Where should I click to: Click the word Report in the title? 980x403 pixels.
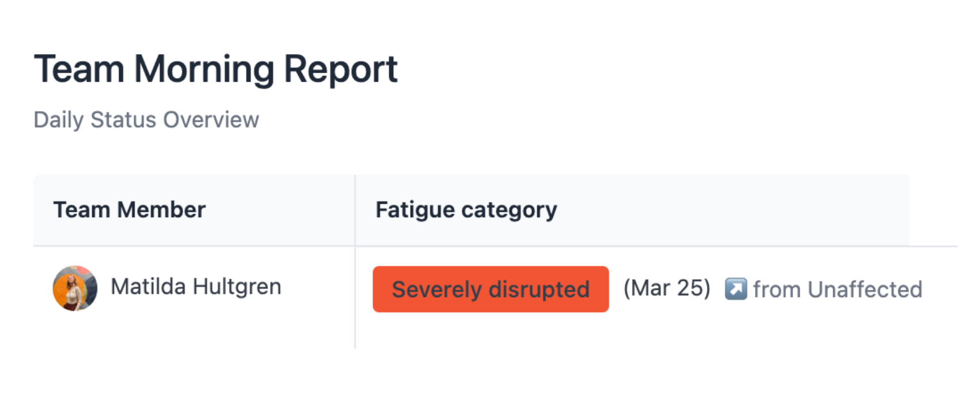[x=341, y=70]
